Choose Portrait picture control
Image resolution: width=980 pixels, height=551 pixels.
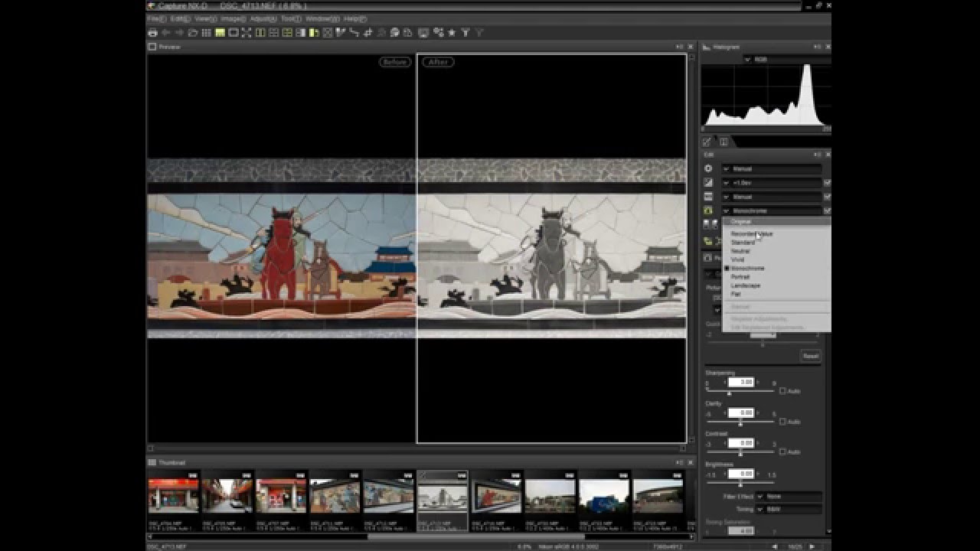tap(776, 277)
